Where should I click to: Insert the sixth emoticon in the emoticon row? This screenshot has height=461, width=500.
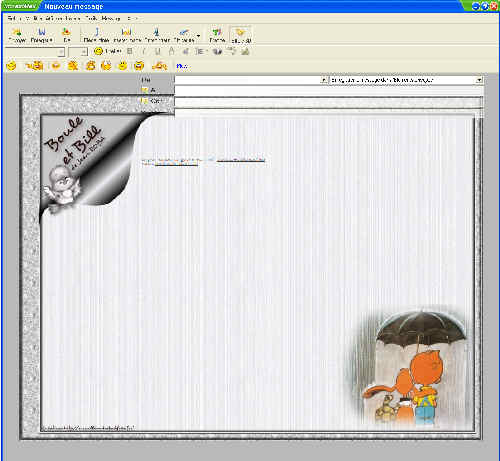click(x=106, y=66)
